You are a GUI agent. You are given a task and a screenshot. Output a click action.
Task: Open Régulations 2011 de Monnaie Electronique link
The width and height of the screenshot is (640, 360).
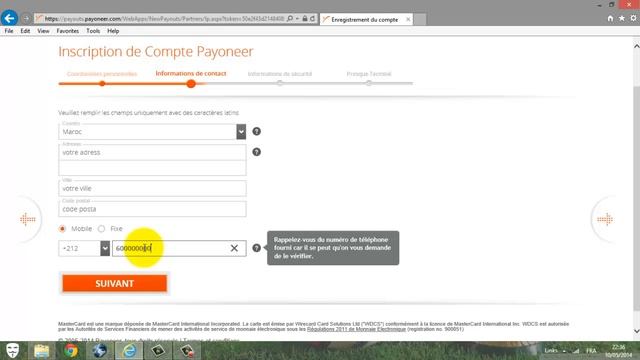[356, 329]
